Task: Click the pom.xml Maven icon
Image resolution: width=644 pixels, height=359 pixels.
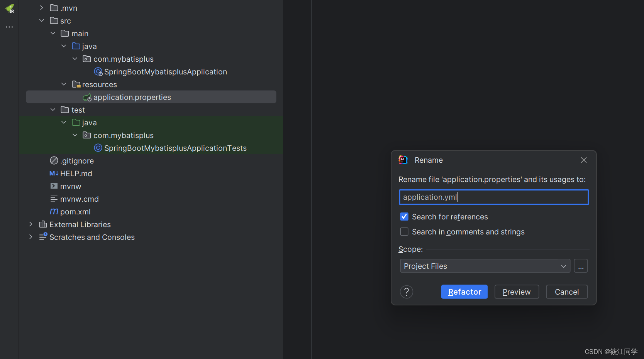Action: point(54,211)
